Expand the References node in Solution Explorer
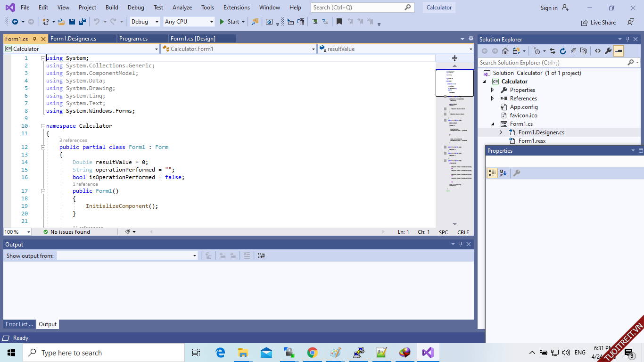 pos(493,99)
